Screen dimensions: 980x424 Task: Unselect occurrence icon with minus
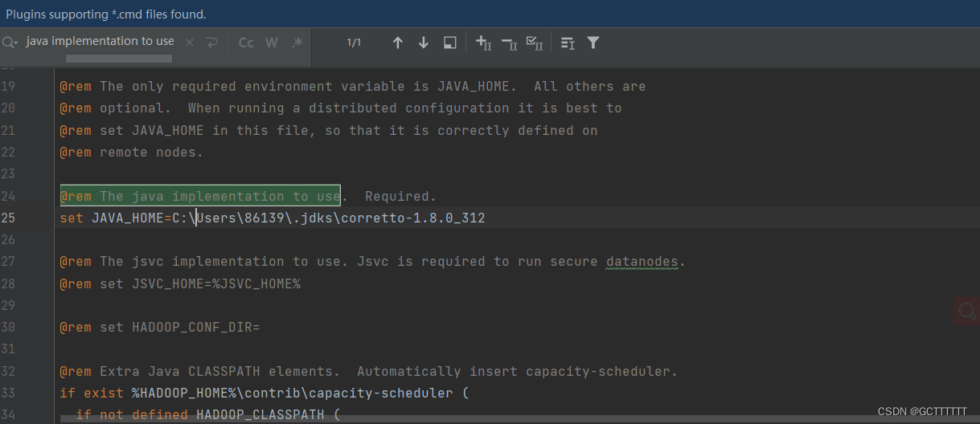(x=509, y=43)
